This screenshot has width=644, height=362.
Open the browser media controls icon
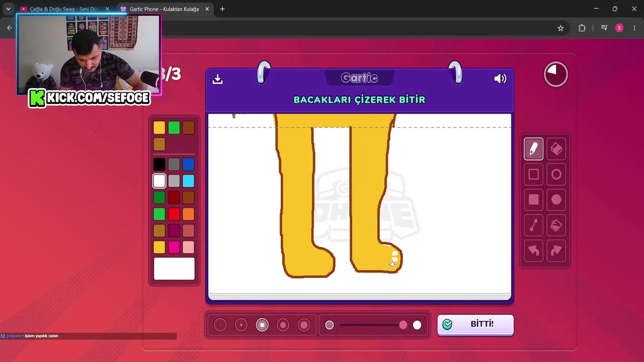[604, 28]
